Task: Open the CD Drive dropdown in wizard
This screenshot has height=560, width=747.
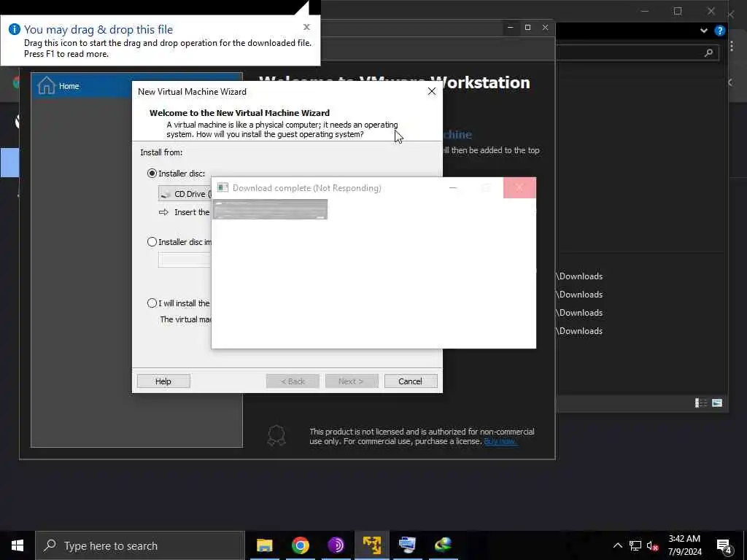Action: coord(185,194)
